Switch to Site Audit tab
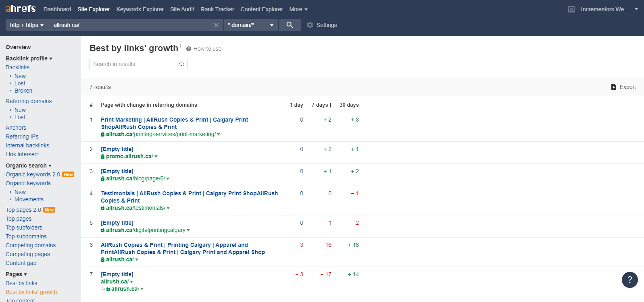Screen dimensions: 644x302 pyautogui.click(x=182, y=9)
